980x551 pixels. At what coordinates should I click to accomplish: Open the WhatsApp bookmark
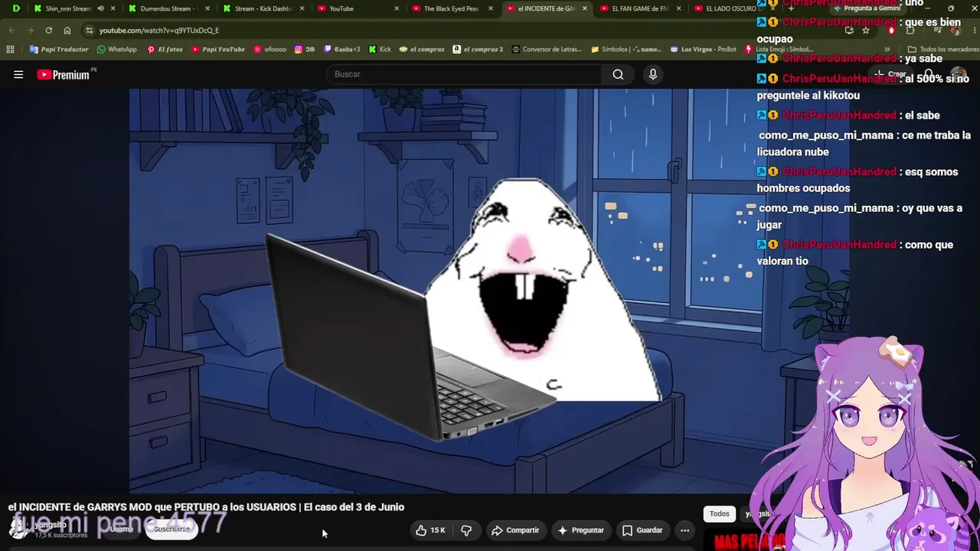[116, 49]
